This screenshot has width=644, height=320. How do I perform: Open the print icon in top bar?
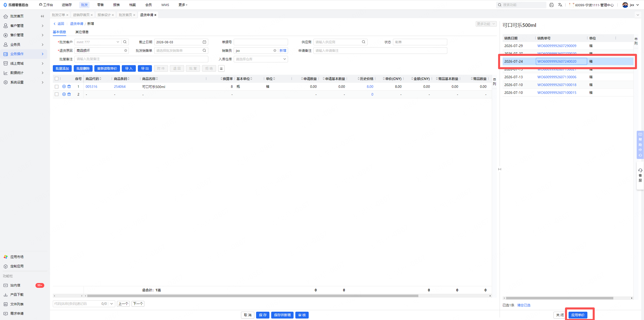(551, 5)
